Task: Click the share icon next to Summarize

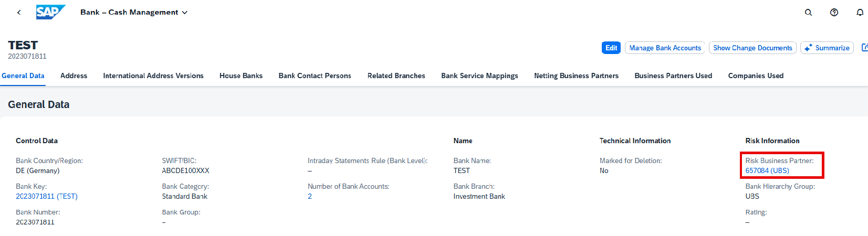Action: pos(864,48)
